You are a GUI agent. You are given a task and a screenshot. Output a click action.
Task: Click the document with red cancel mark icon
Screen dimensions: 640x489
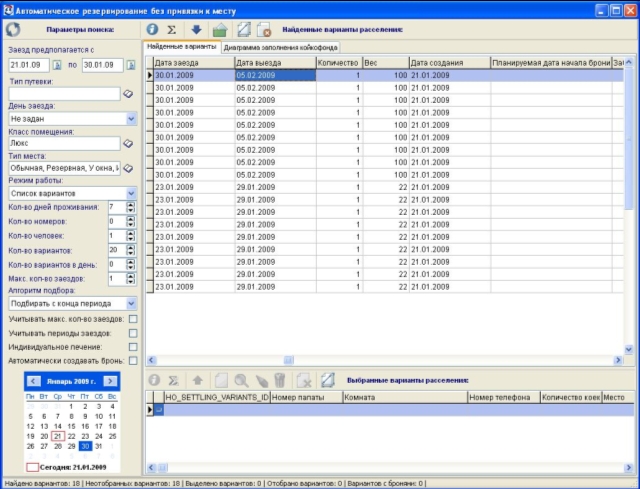[264, 29]
